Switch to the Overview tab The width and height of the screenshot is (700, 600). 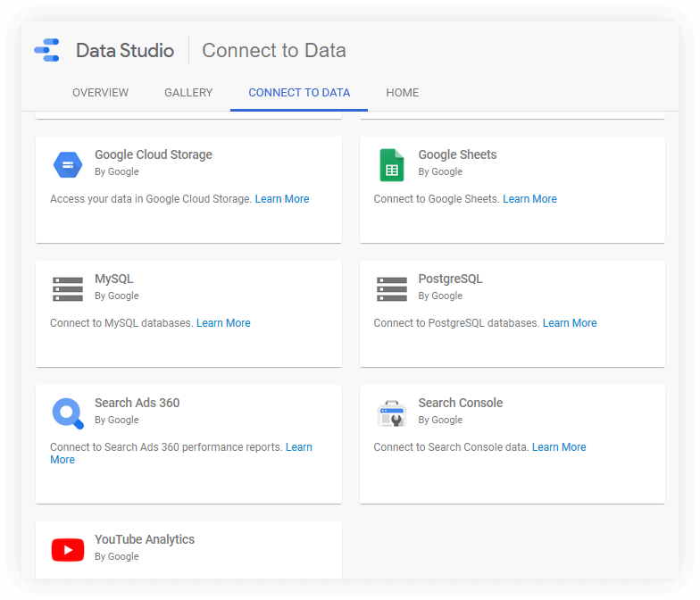100,93
